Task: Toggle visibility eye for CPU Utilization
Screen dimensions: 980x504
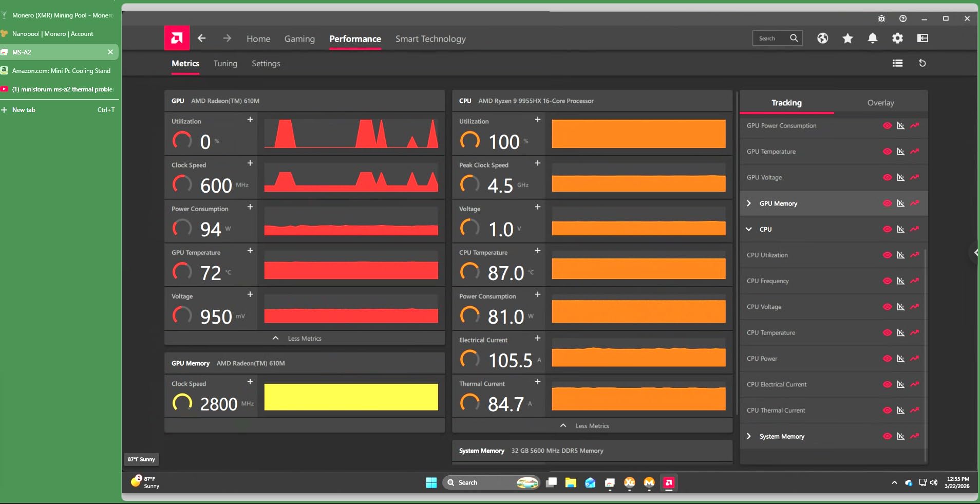Action: point(887,255)
